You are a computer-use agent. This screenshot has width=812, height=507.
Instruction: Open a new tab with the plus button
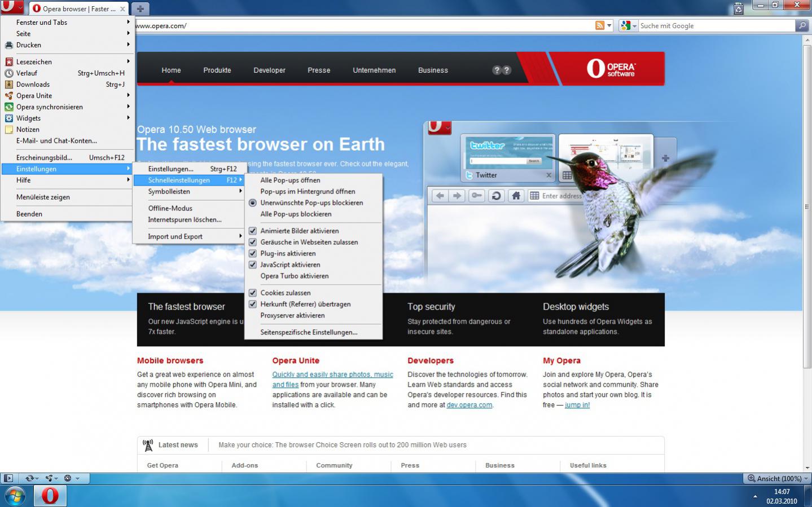point(140,8)
